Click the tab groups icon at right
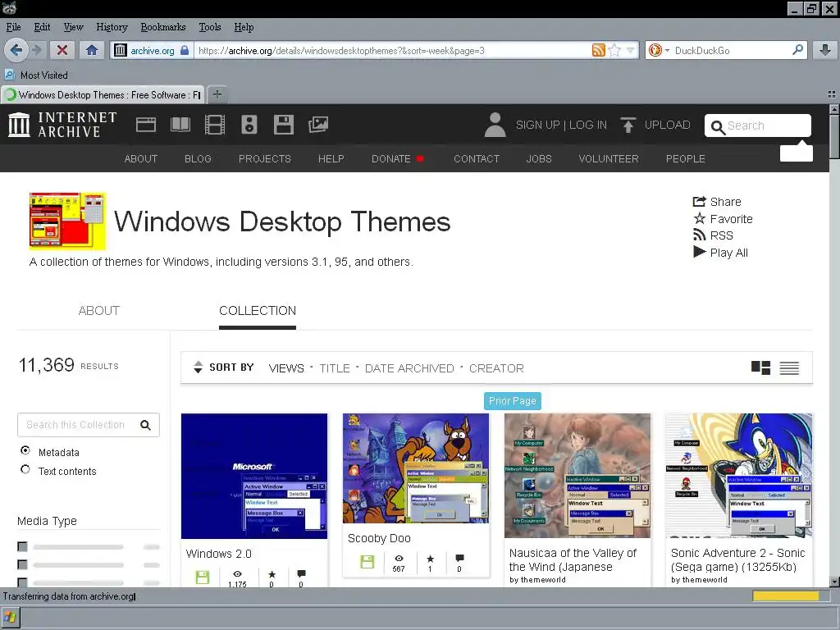 click(x=832, y=94)
